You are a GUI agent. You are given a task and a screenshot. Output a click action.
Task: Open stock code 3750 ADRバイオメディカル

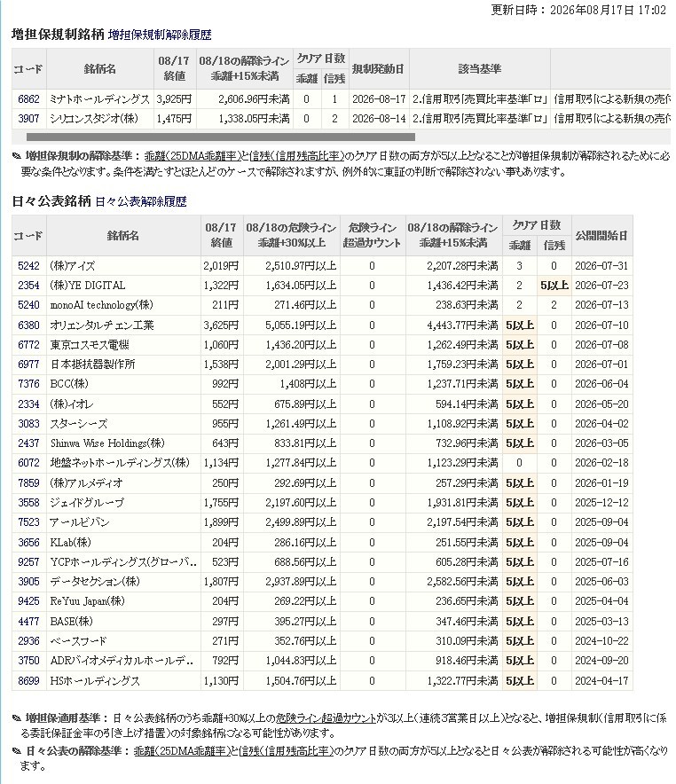tap(28, 661)
